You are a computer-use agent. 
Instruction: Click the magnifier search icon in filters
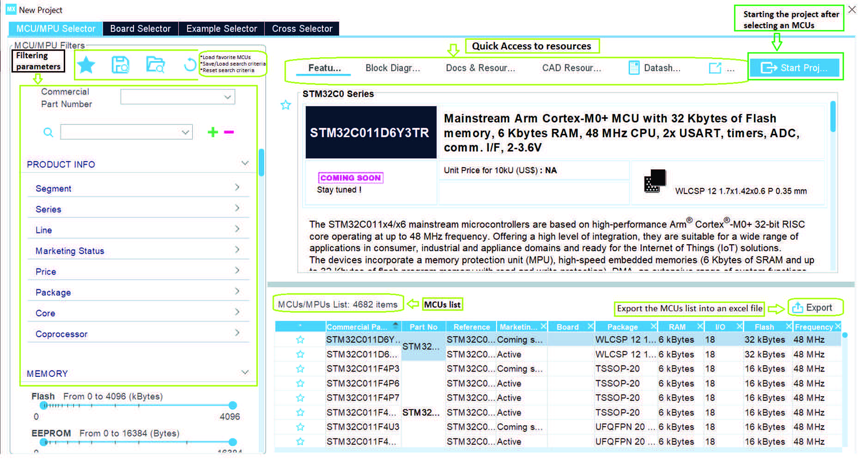tap(48, 133)
